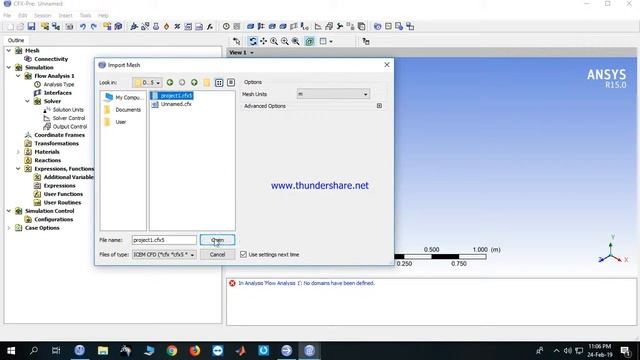Screen dimensions: 640x360
Task: Open the Help menu
Action: pos(103,16)
